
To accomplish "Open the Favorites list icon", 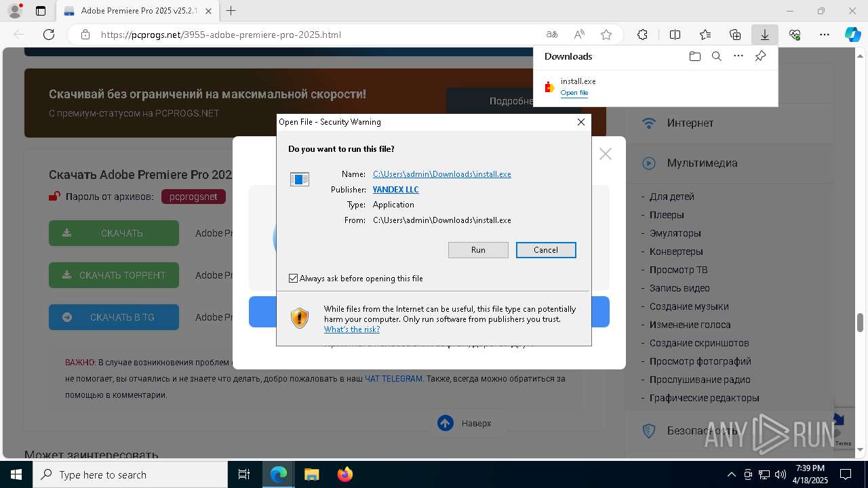I will point(705,35).
